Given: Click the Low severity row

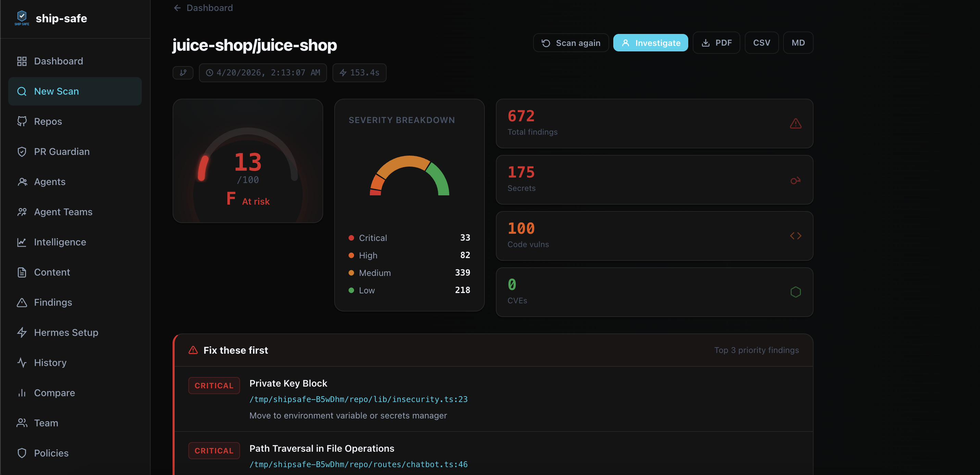Looking at the screenshot, I should (x=409, y=290).
